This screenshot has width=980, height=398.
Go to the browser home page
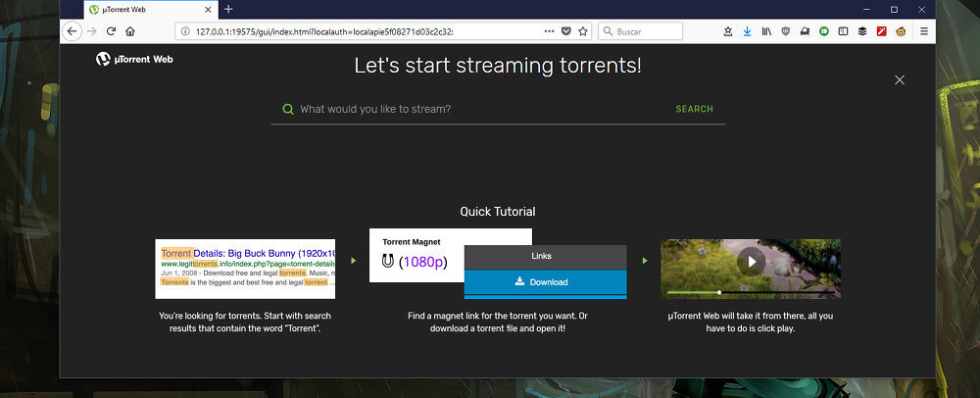tap(130, 31)
